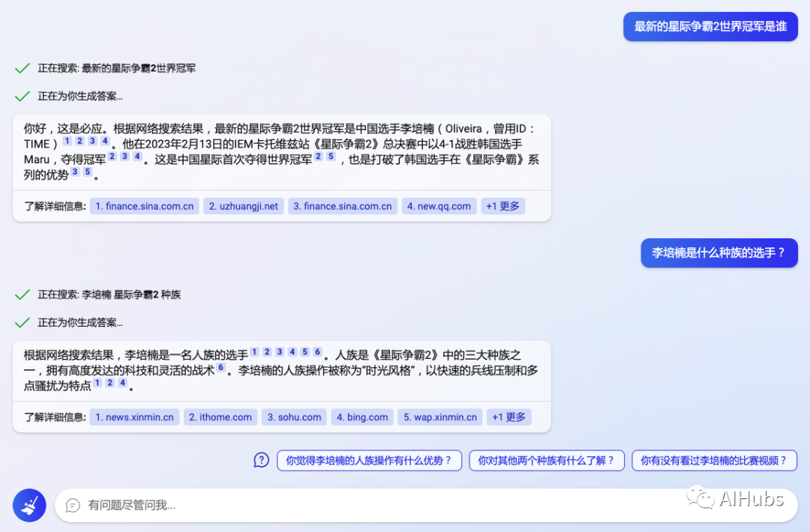Open source link 3. sohu.com
This screenshot has height=532, width=810.
coord(294,417)
